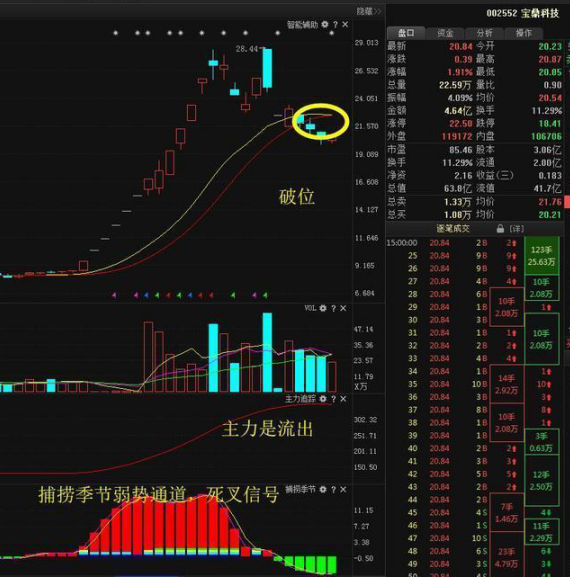Image resolution: width=571 pixels, height=578 pixels.
Task: Click the green 12手 2.50万 order box
Action: pyautogui.click(x=542, y=480)
